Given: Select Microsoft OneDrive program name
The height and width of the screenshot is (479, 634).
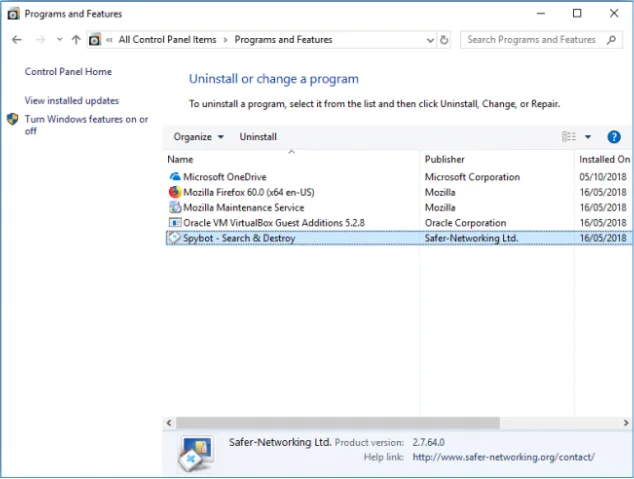Looking at the screenshot, I should tap(225, 177).
